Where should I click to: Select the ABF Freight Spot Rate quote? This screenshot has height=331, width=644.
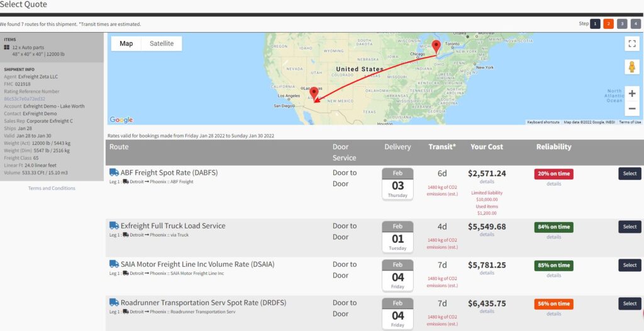(x=630, y=174)
